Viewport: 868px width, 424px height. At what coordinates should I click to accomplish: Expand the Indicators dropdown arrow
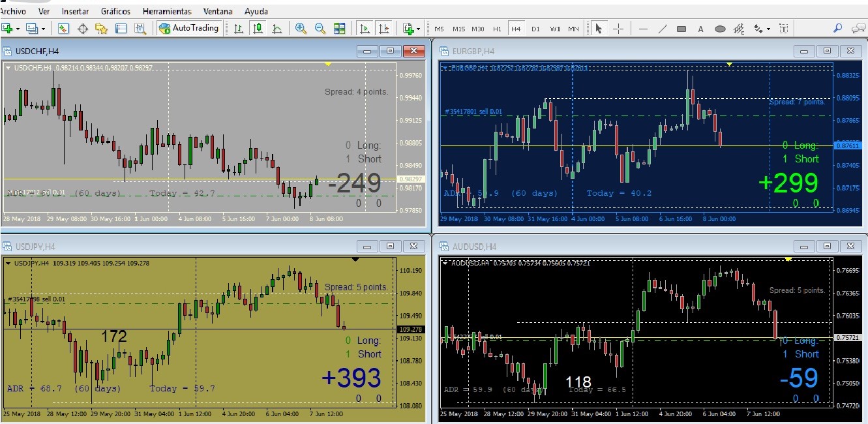click(418, 29)
